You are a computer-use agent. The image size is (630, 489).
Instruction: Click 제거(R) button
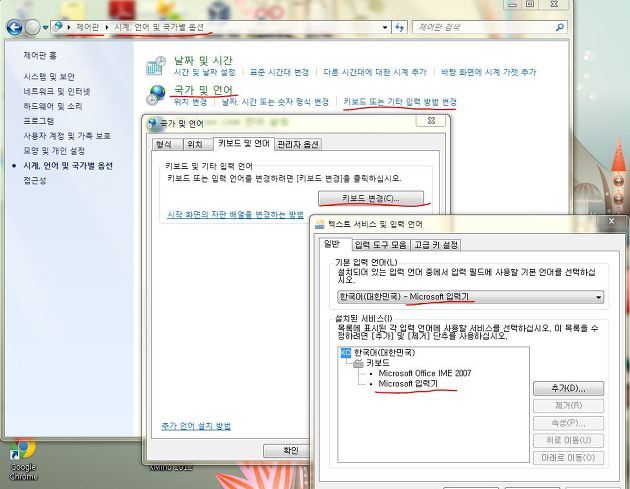pos(569,405)
